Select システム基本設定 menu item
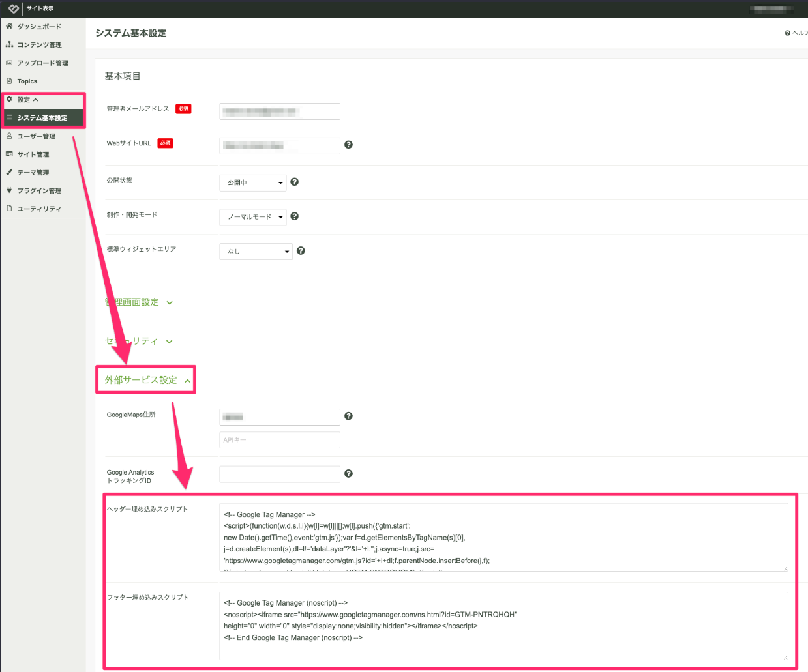808x672 pixels. tap(43, 117)
